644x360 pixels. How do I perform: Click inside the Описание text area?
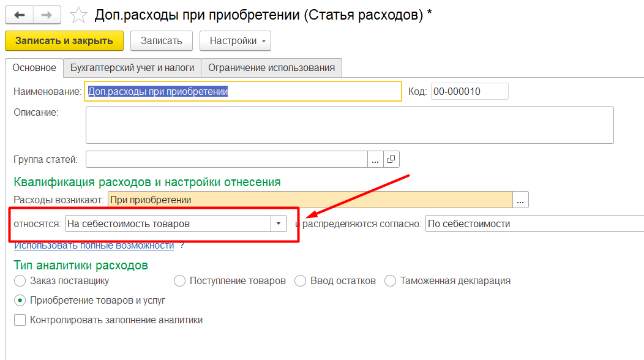[x=349, y=126]
